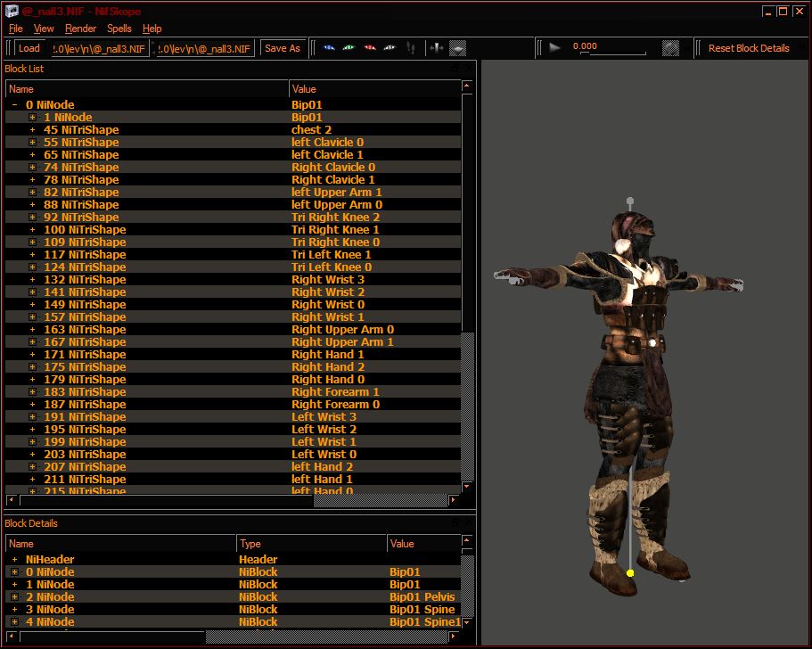This screenshot has width=812, height=649.
Task: Collapse the 0 NiNode root
Action: 14,104
